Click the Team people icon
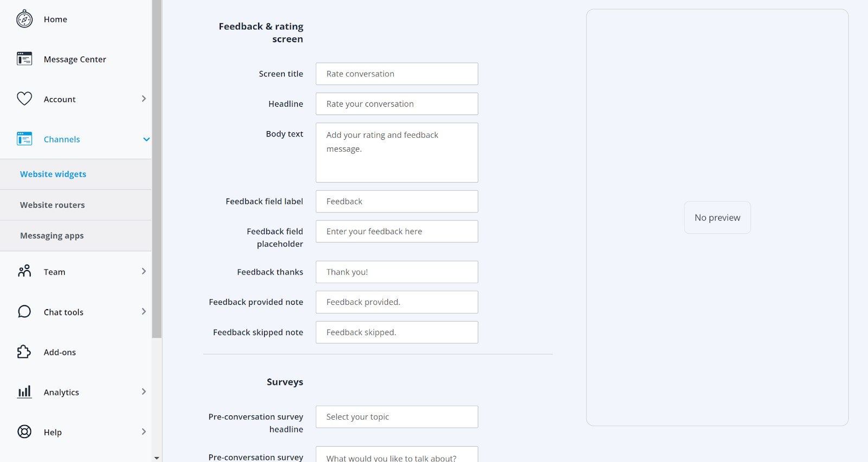The width and height of the screenshot is (868, 462). tap(24, 271)
